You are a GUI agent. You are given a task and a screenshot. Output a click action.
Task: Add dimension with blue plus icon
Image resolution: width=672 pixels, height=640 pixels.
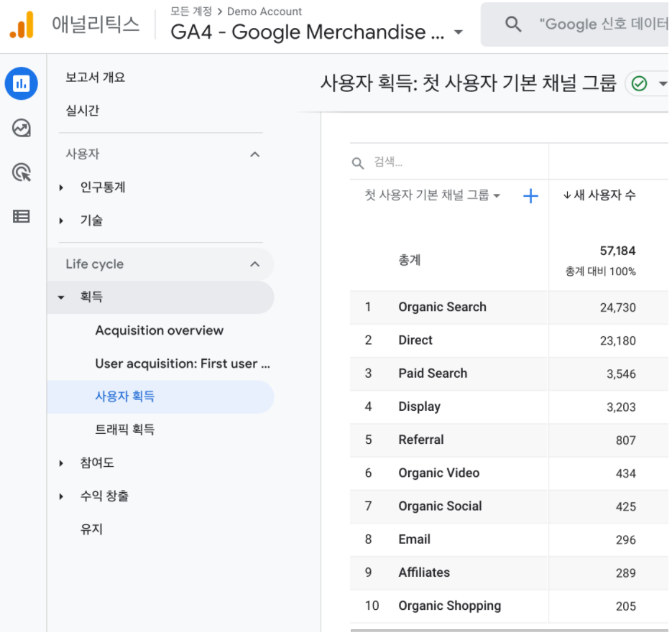coord(530,196)
